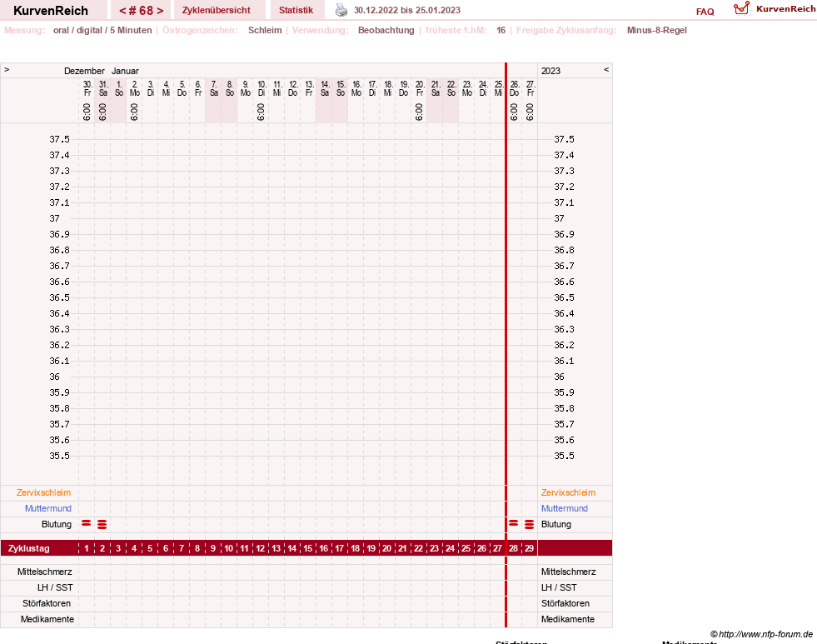Screen dimensions: 817x644
Task: Click the 6:00 time under 10. Di
Action: tap(261, 112)
